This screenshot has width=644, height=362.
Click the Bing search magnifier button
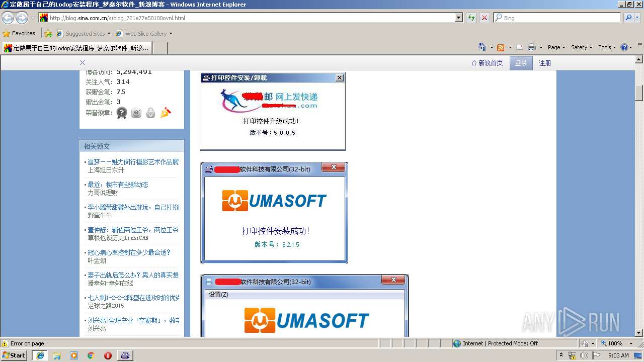click(x=628, y=18)
